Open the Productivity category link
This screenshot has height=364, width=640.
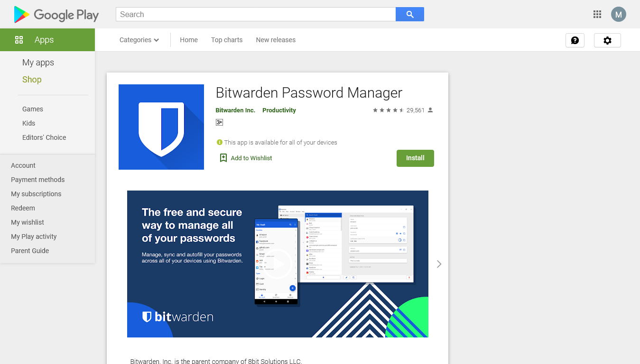coord(279,110)
